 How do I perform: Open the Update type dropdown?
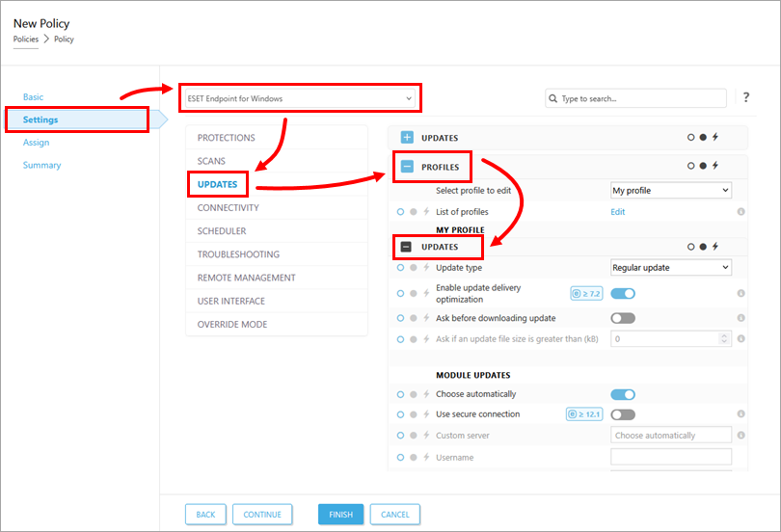point(671,267)
